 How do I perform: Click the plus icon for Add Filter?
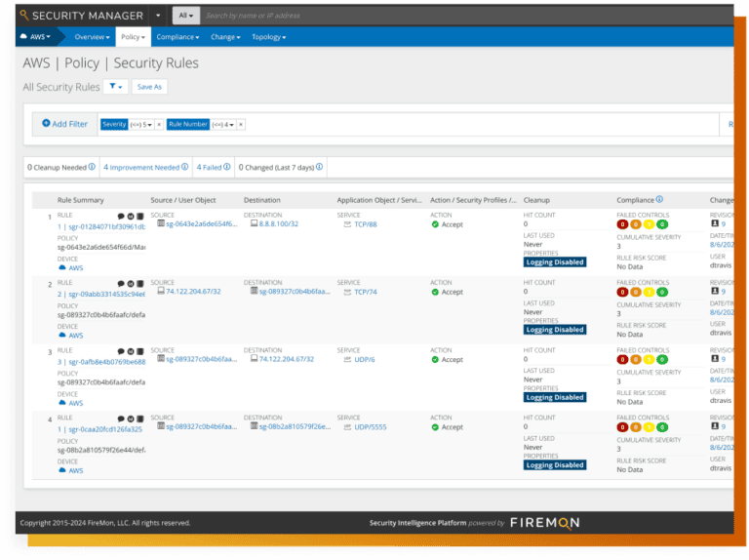tap(46, 124)
